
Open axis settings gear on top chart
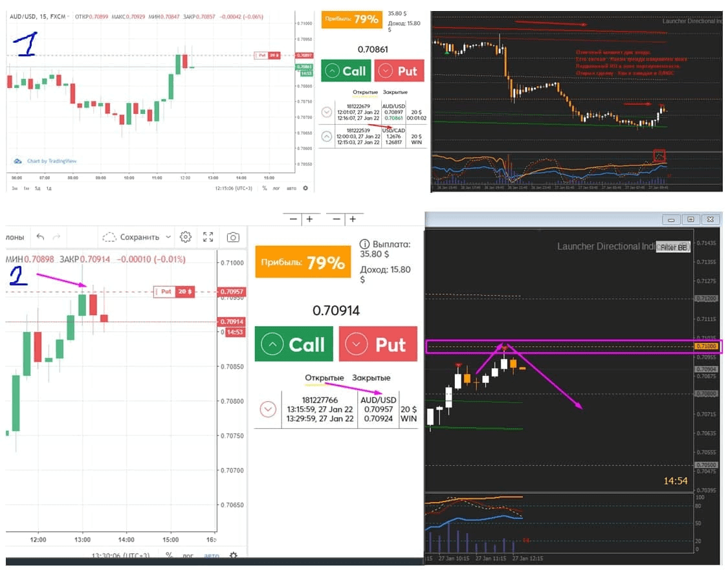click(305, 188)
